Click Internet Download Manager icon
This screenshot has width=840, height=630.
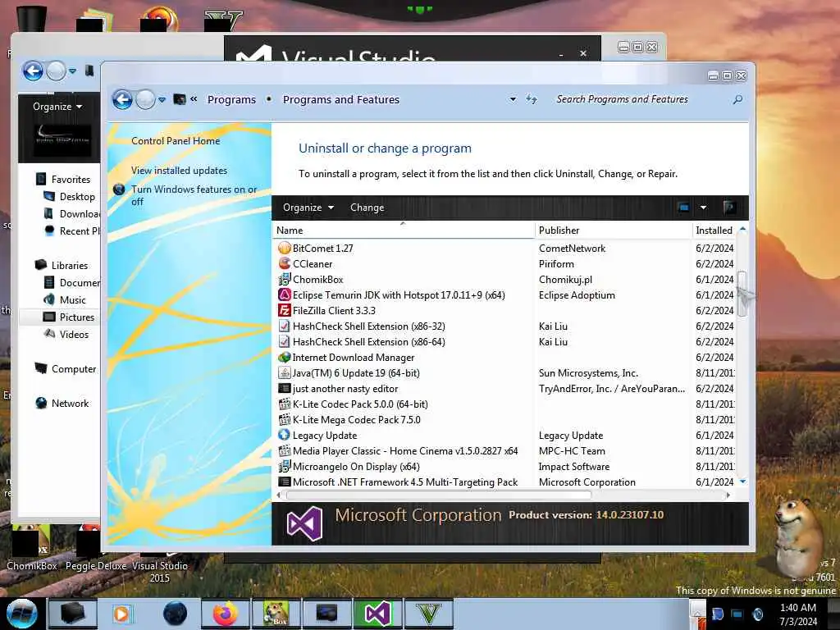285,357
